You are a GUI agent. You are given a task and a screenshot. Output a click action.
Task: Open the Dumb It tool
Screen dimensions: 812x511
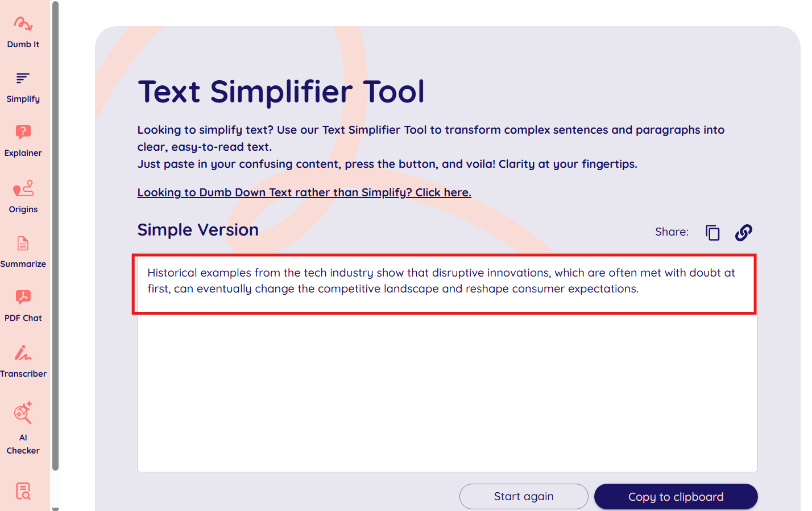[x=23, y=32]
